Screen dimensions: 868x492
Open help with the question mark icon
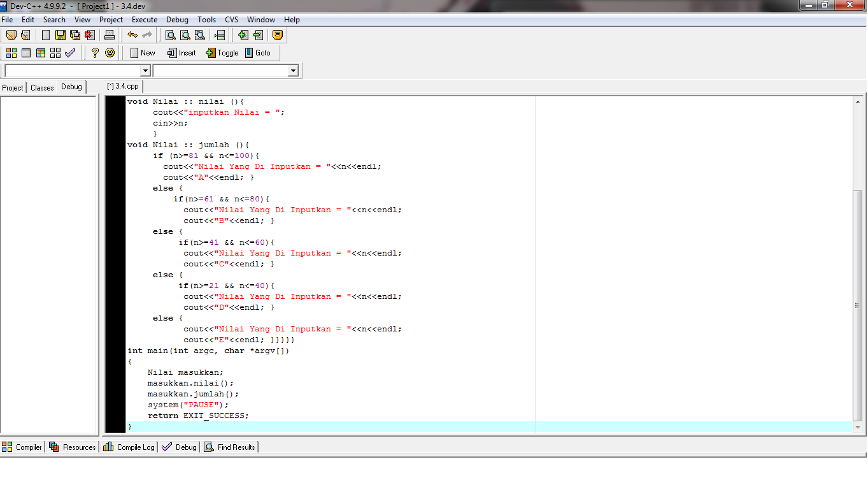pyautogui.click(x=95, y=53)
